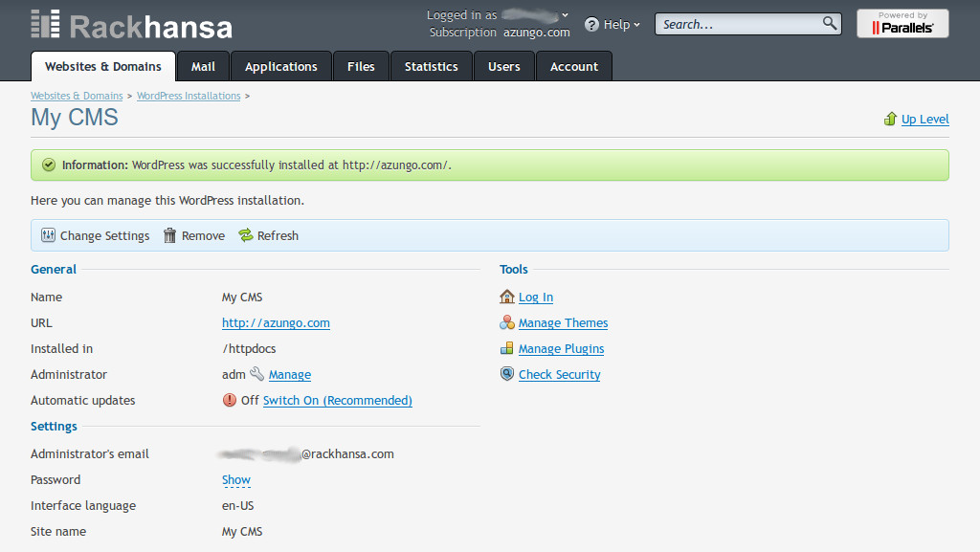Click the Refresh arrows icon
Image resolution: width=980 pixels, height=552 pixels.
click(x=246, y=235)
